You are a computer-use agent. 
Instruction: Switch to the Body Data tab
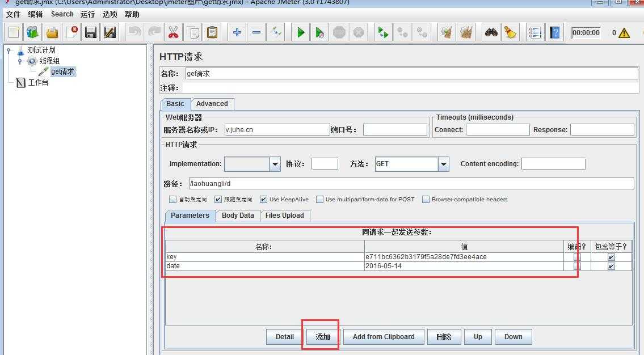238,215
